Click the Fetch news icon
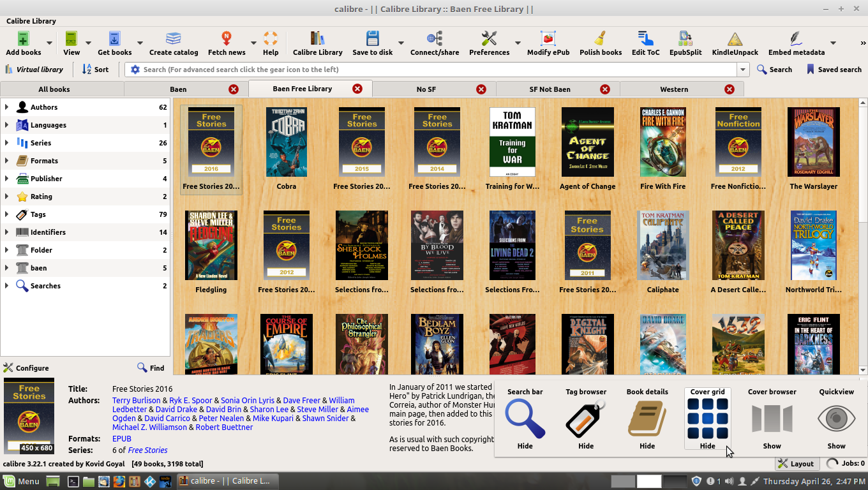This screenshot has width=868, height=490. (x=227, y=38)
